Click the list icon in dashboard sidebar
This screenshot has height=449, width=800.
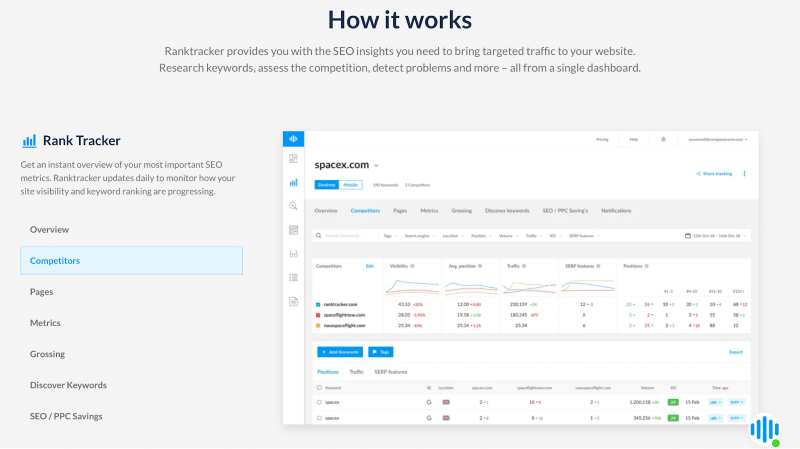pyautogui.click(x=293, y=278)
